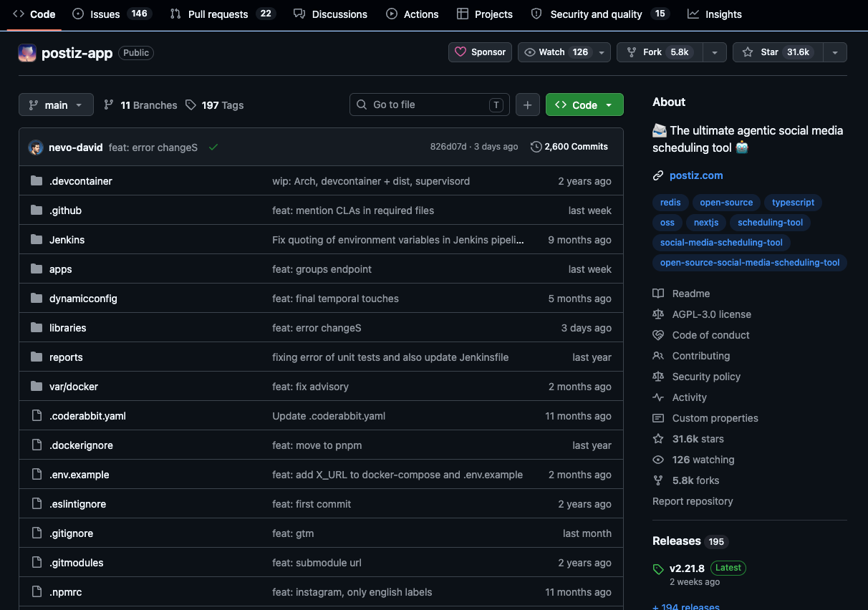The image size is (868, 610).
Task: Select the nextjs topic tag
Action: 706,223
